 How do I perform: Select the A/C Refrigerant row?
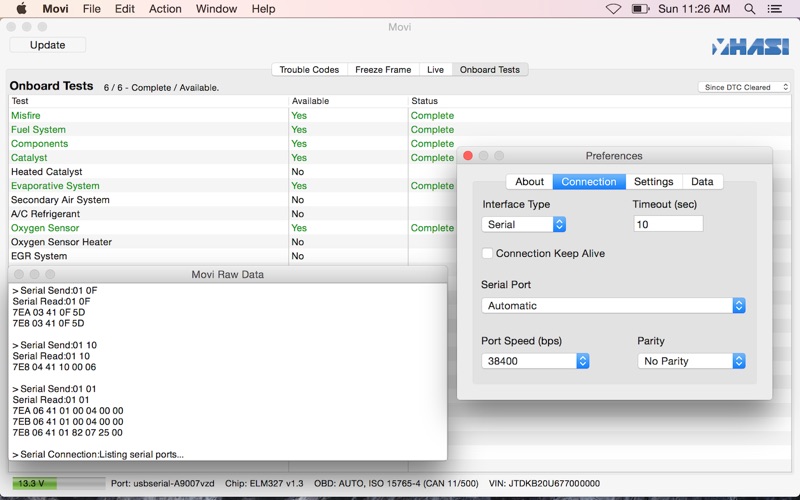click(233, 214)
